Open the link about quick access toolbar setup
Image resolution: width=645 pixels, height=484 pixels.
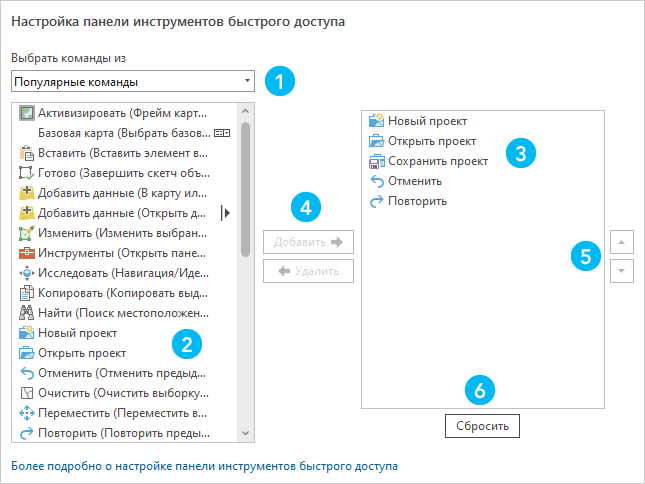point(204,466)
